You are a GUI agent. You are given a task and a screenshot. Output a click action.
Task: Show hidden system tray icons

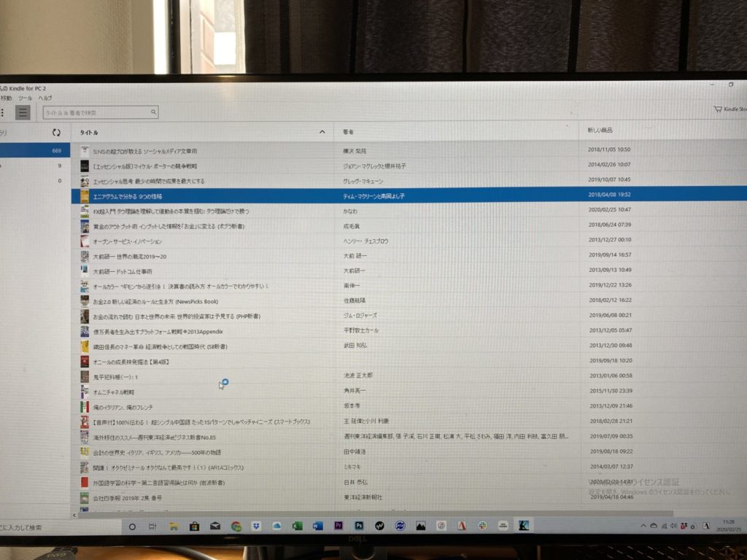(643, 526)
